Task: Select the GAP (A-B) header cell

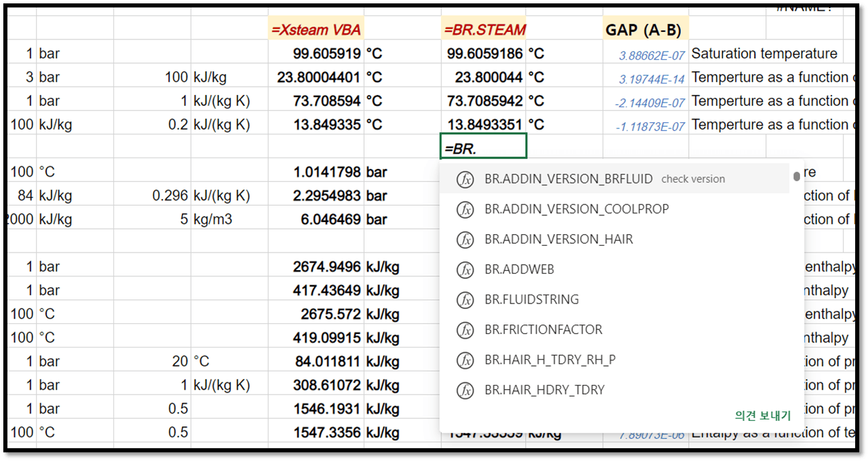Action: pyautogui.click(x=645, y=29)
